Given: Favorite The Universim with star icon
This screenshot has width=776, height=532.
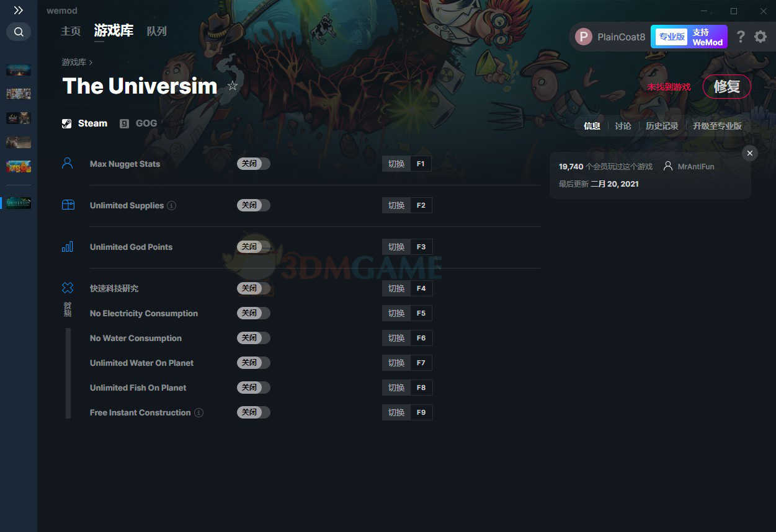Looking at the screenshot, I should pyautogui.click(x=233, y=86).
